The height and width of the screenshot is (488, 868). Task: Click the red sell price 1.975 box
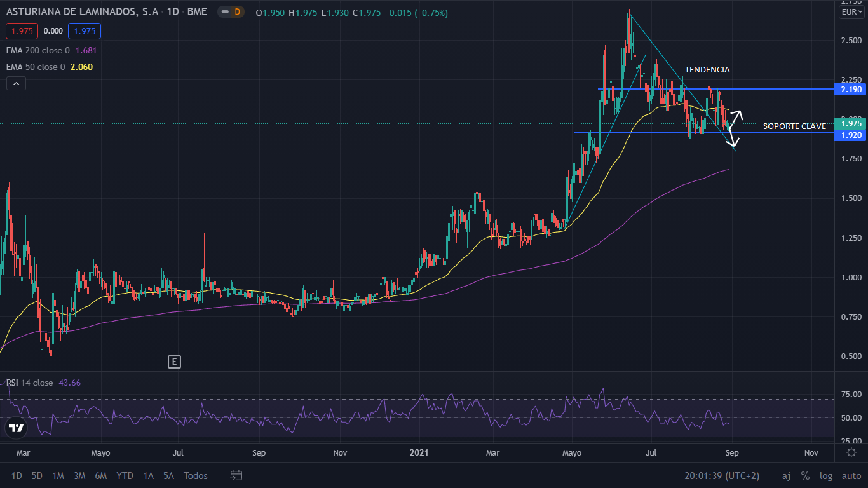[22, 31]
